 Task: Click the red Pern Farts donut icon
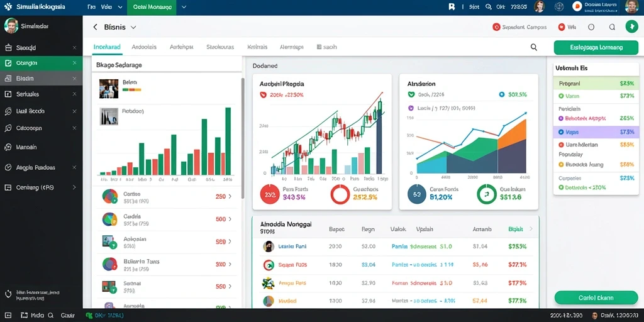point(270,194)
